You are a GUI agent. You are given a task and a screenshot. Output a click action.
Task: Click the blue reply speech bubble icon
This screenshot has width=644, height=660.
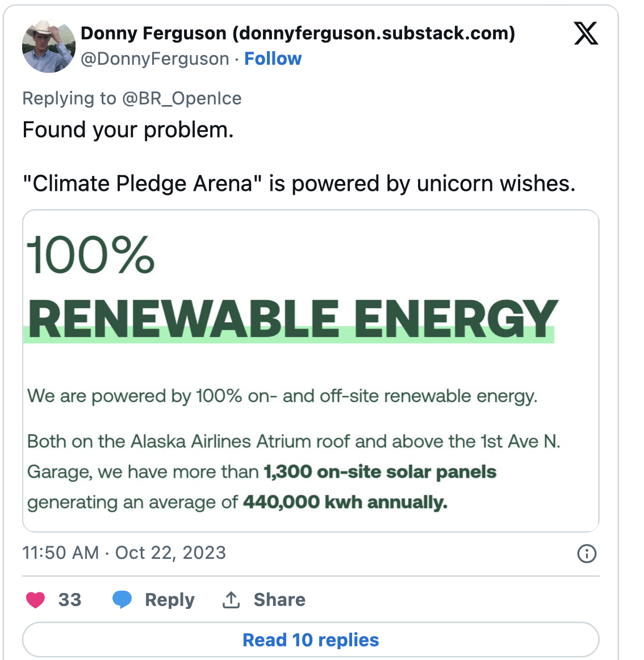(122, 600)
